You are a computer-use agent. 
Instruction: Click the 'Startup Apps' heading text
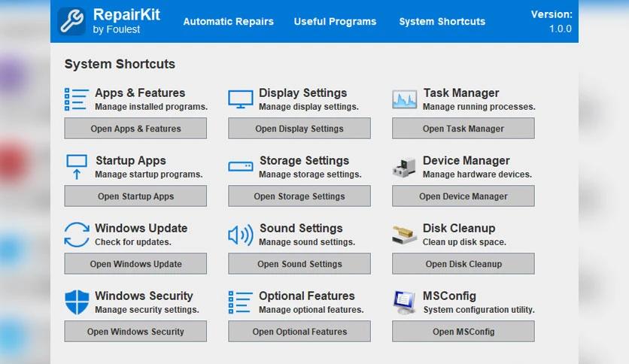click(x=131, y=161)
